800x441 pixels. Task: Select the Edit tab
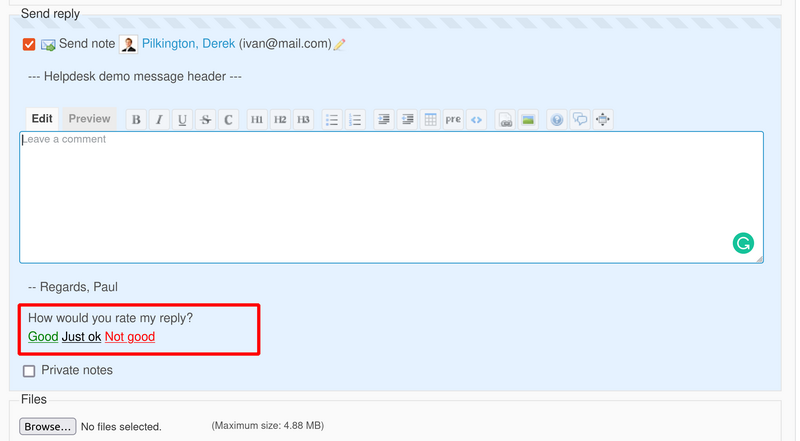point(41,119)
